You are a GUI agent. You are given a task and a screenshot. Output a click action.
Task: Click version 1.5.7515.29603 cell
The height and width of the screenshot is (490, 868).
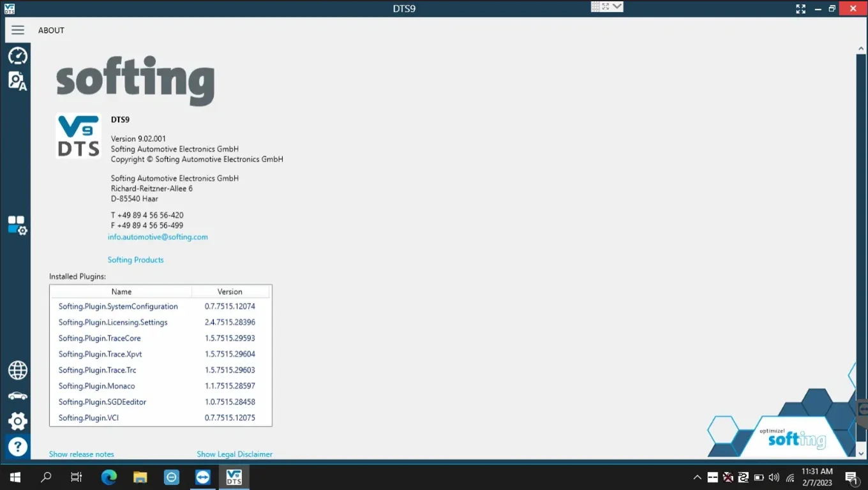pyautogui.click(x=230, y=370)
